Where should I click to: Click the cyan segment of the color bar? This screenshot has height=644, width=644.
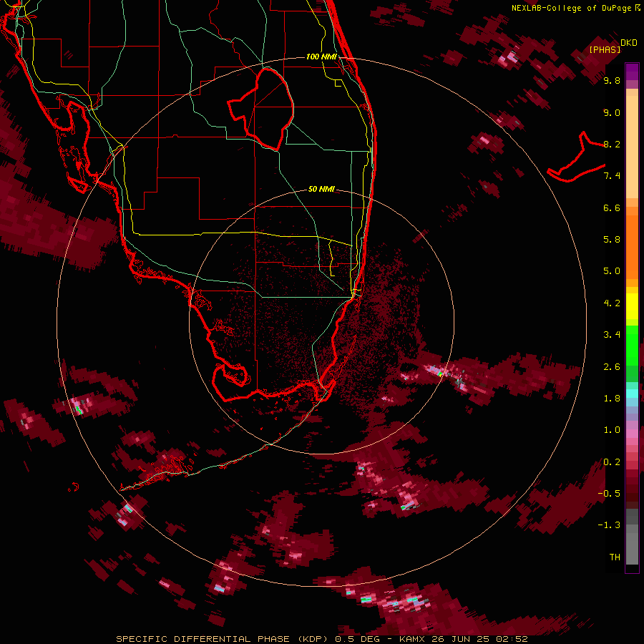(x=632, y=394)
